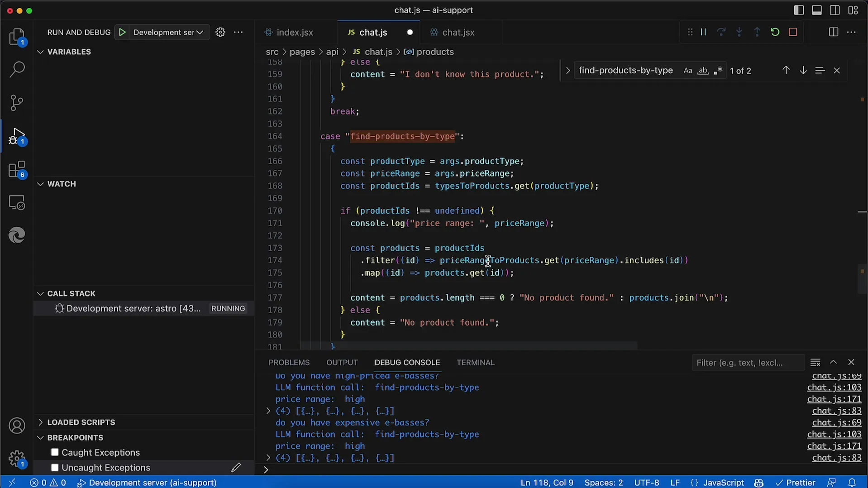This screenshot has height=488, width=868.
Task: Close the find widget
Action: pyautogui.click(x=837, y=71)
